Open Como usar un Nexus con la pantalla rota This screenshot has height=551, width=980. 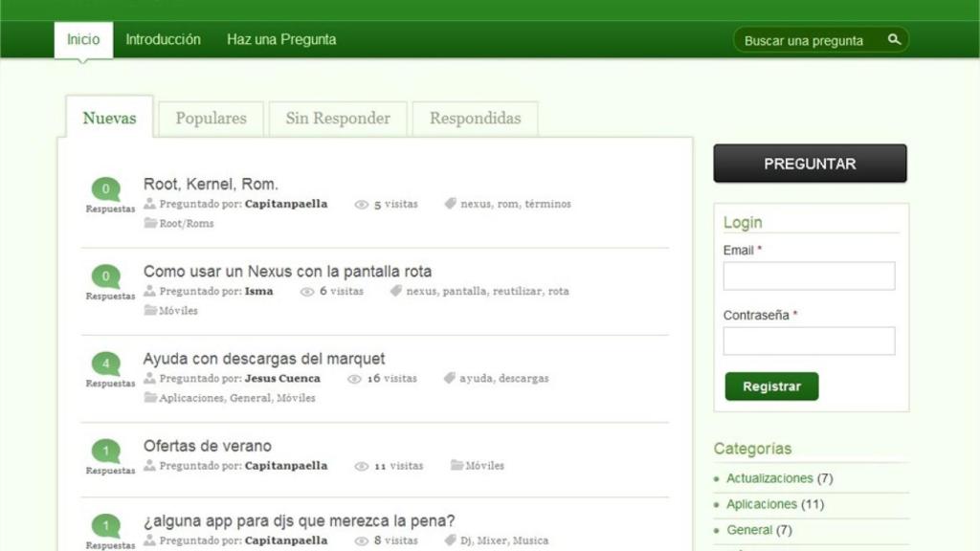coord(289,271)
